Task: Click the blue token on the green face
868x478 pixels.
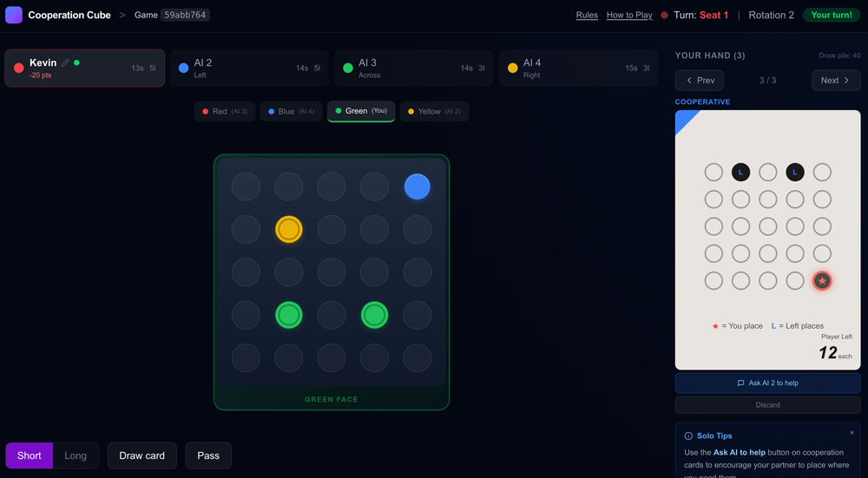Action: [x=417, y=187]
